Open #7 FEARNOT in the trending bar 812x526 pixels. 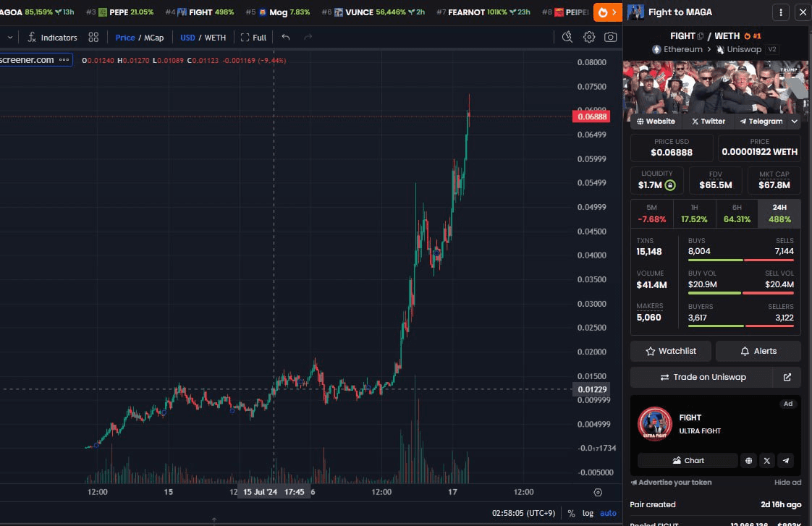pos(483,12)
